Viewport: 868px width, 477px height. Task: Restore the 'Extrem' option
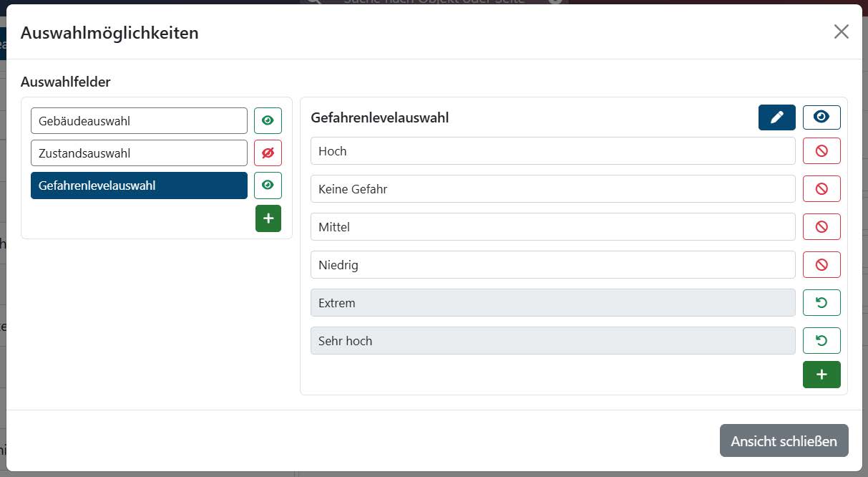tap(821, 303)
